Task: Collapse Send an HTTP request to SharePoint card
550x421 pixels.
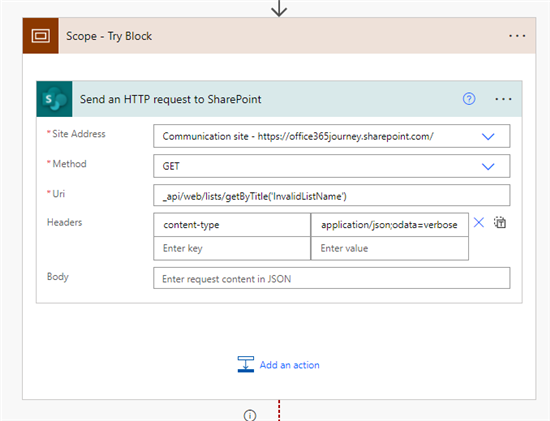Action: pyautogui.click(x=279, y=99)
